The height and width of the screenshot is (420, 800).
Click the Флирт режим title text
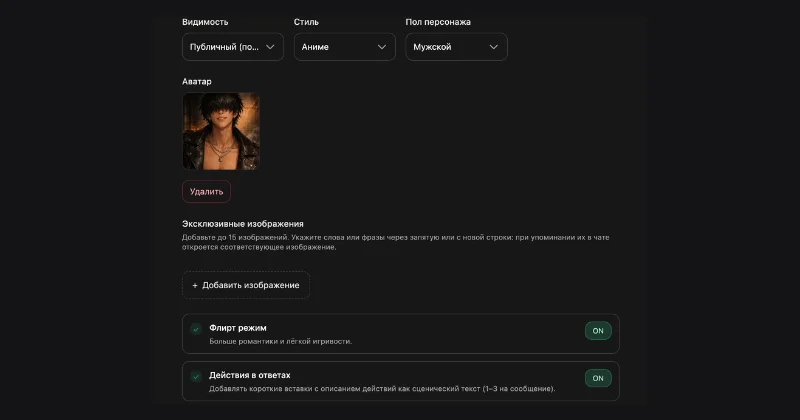[238, 328]
